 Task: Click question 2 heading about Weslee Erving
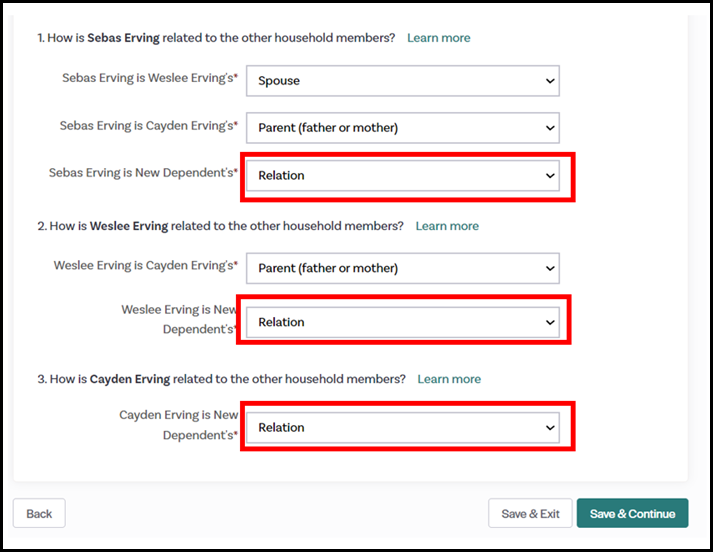220,226
